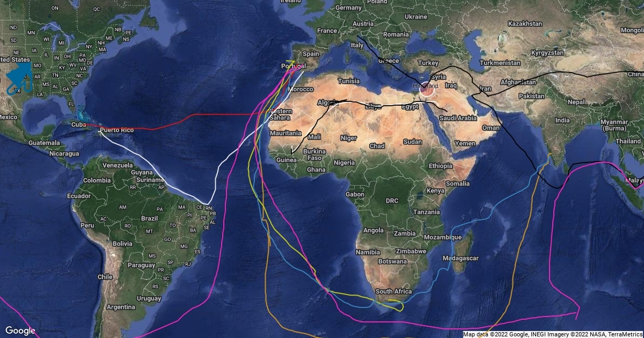Click the Saudi Arabia label
Image resolution: width=644 pixels, height=338 pixels.
[458, 118]
